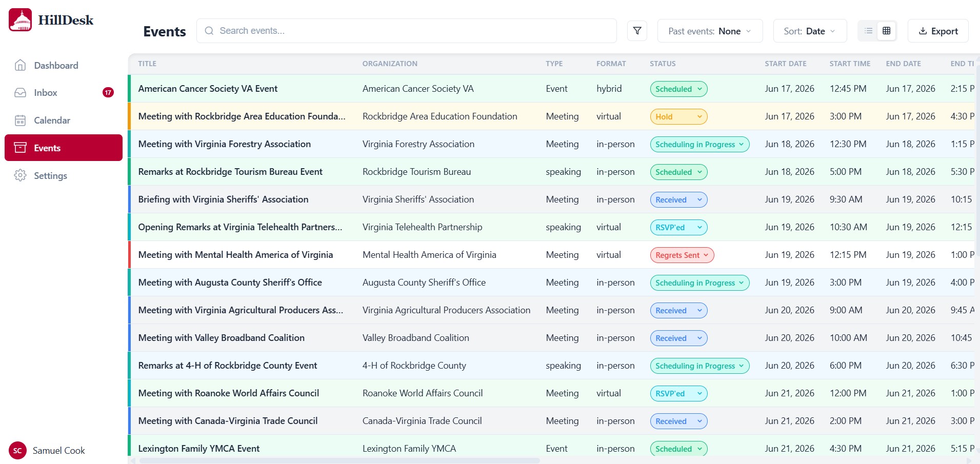Open American Cancer Society VA Event title

208,89
